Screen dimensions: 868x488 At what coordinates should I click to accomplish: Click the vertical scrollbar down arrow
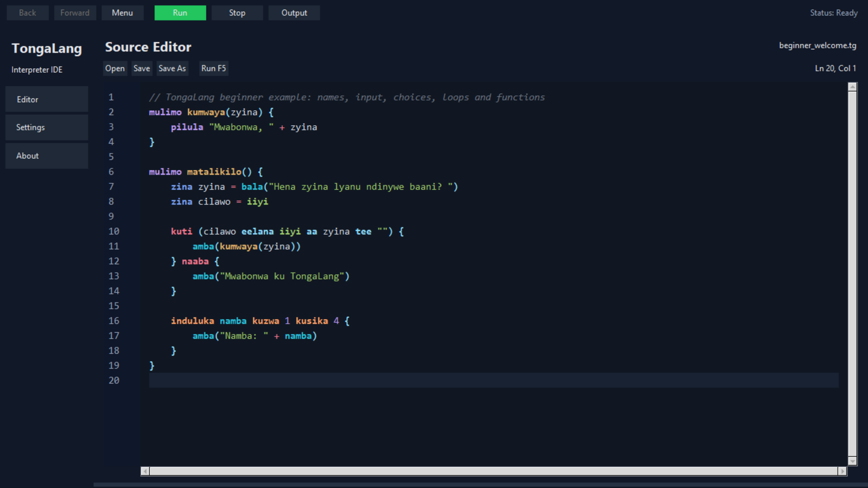pyautogui.click(x=852, y=461)
